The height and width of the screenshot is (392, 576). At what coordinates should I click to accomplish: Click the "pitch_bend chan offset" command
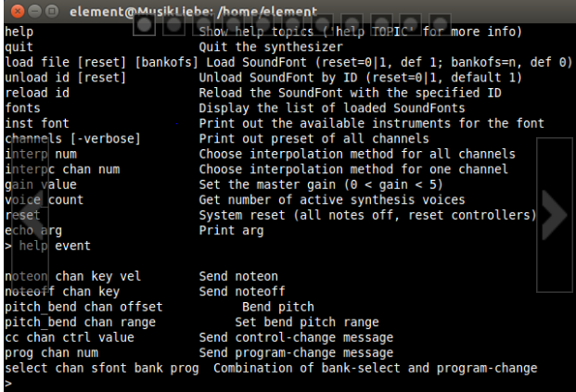pyautogui.click(x=83, y=307)
